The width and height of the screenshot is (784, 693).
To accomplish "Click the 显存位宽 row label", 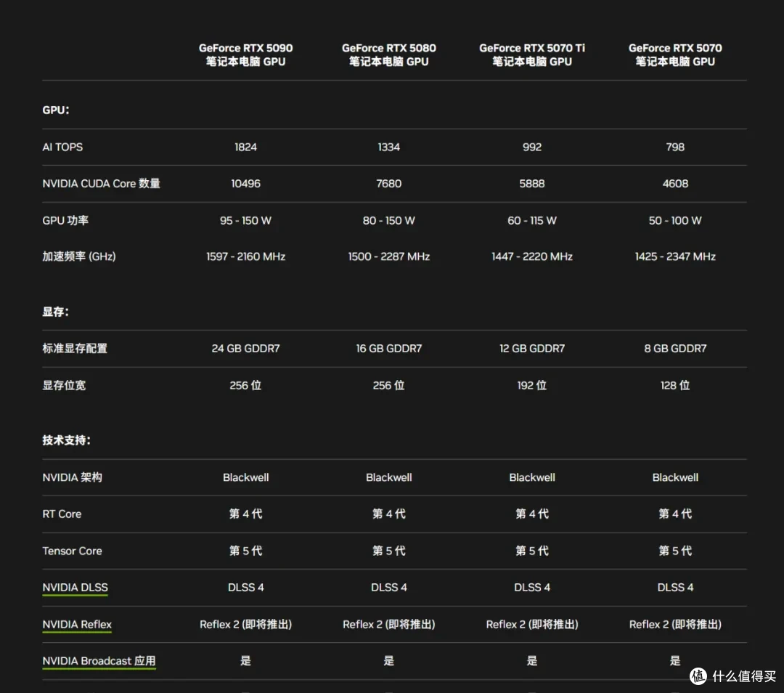I will [x=64, y=385].
